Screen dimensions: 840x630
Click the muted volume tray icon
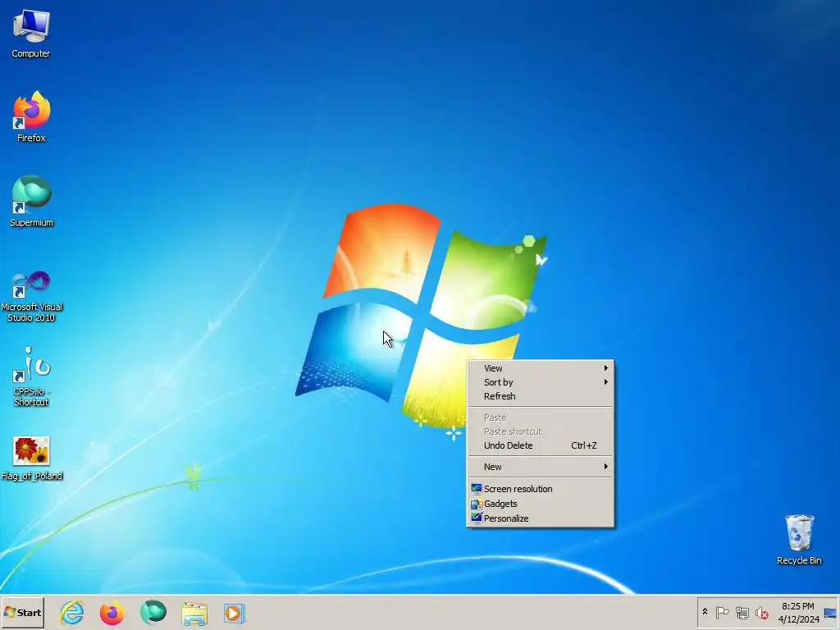click(x=761, y=612)
